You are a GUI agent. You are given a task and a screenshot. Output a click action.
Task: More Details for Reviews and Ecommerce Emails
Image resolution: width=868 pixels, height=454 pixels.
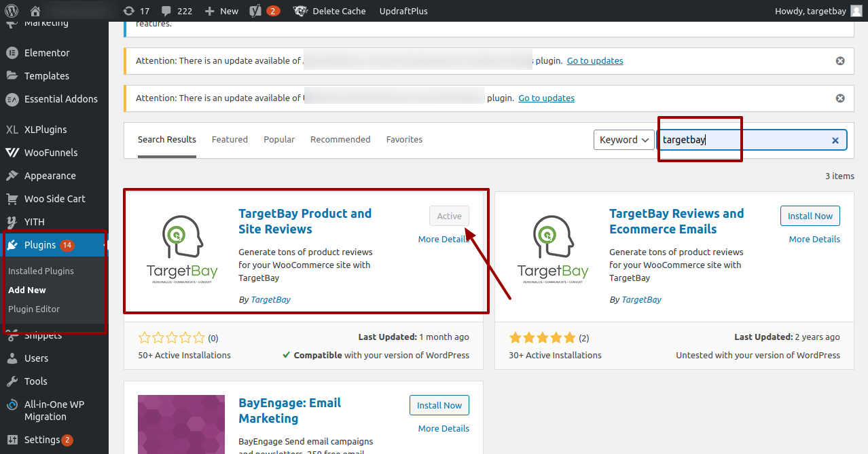pos(814,239)
